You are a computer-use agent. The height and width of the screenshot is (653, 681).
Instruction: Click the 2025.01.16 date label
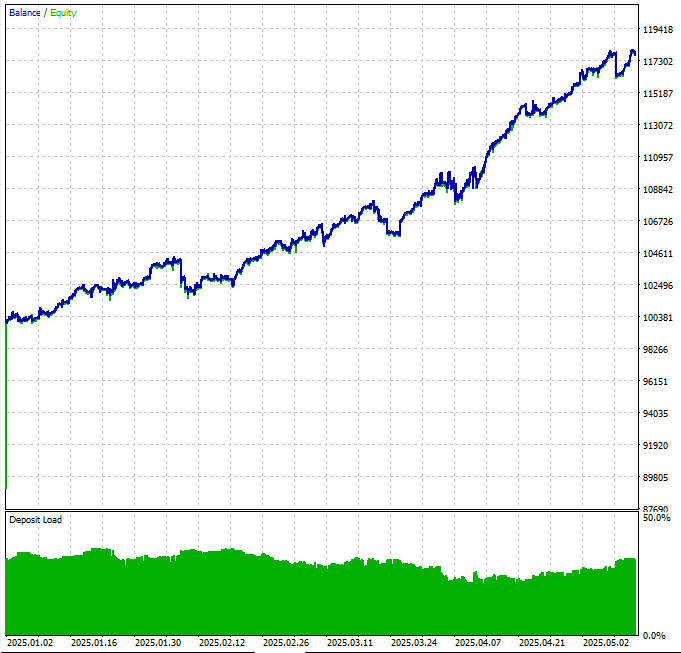pos(94,643)
